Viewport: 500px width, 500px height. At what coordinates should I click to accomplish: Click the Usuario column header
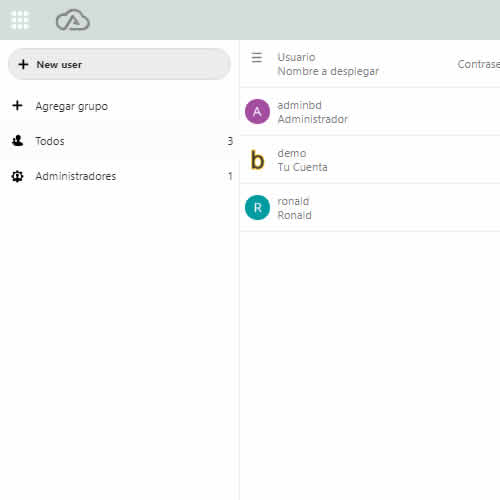[x=296, y=57]
